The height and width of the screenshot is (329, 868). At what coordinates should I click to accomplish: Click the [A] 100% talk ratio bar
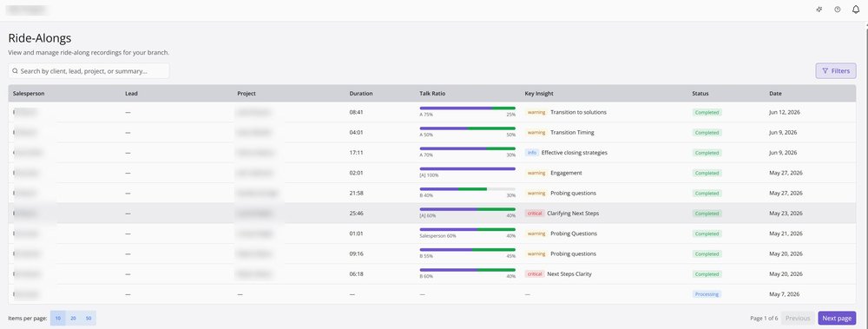pos(467,169)
